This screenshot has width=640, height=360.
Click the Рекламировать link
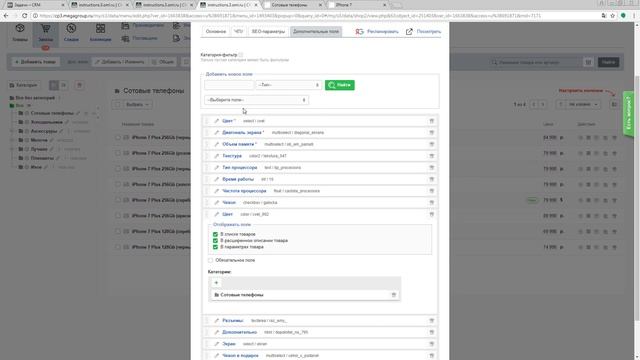pyautogui.click(x=382, y=31)
